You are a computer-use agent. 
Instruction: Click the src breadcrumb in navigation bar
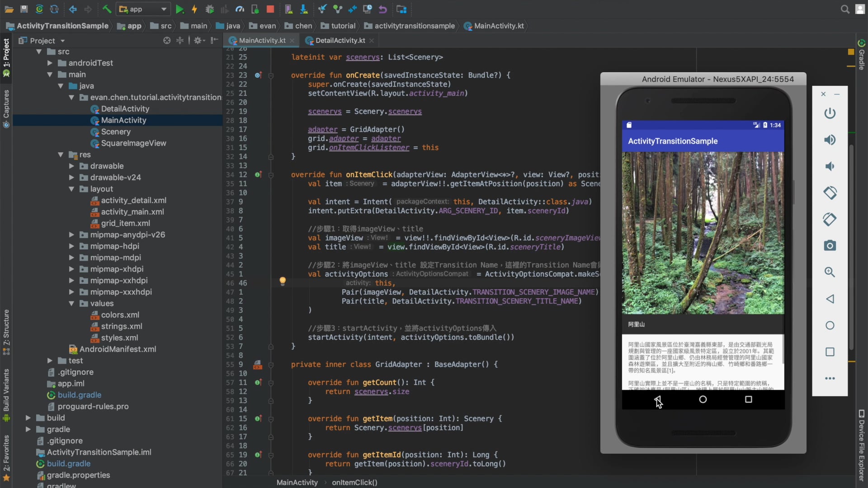pyautogui.click(x=166, y=26)
